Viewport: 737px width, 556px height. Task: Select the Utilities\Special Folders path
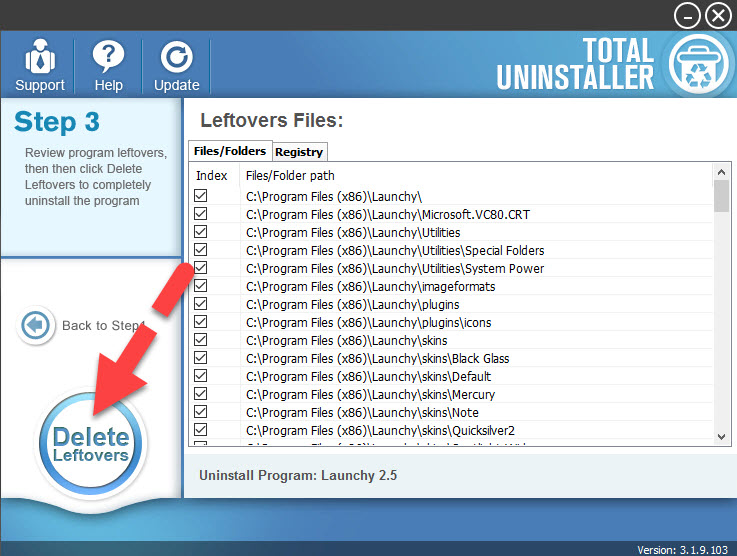(395, 251)
